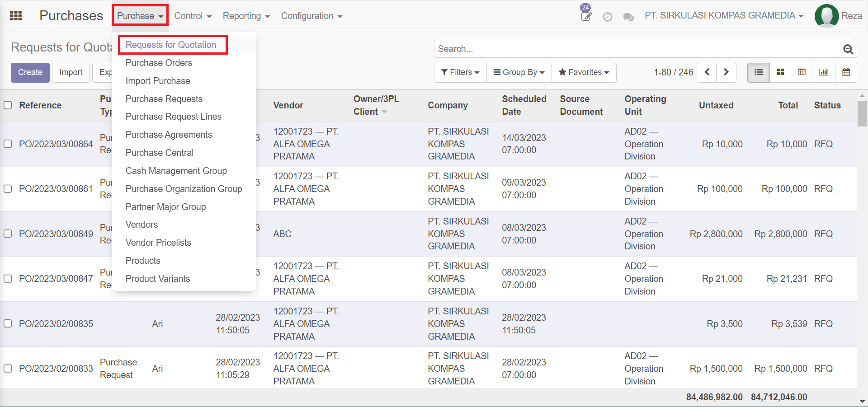Sort by the Status column header
868x407 pixels.
point(827,105)
